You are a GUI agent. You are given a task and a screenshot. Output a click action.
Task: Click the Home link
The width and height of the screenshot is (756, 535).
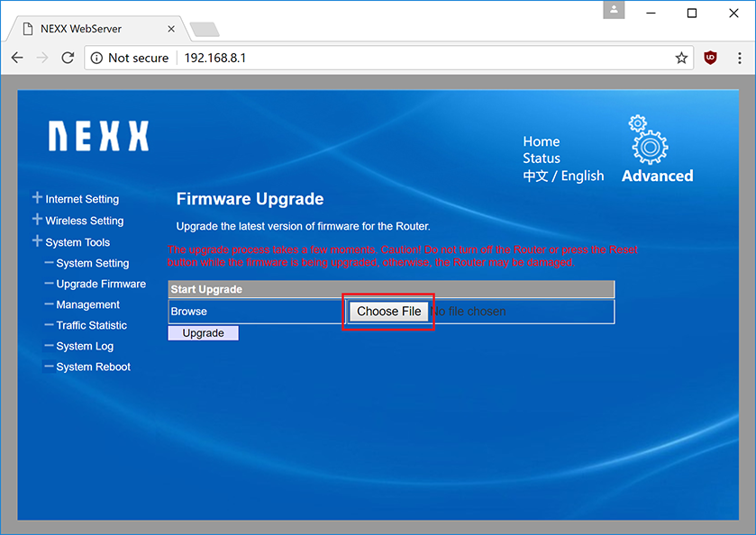click(x=542, y=141)
